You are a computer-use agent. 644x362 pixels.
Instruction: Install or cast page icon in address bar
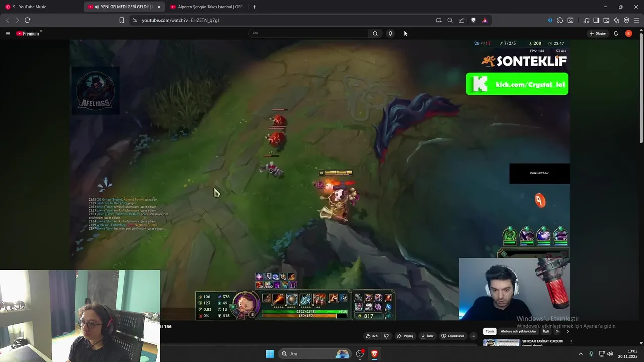click(x=439, y=20)
